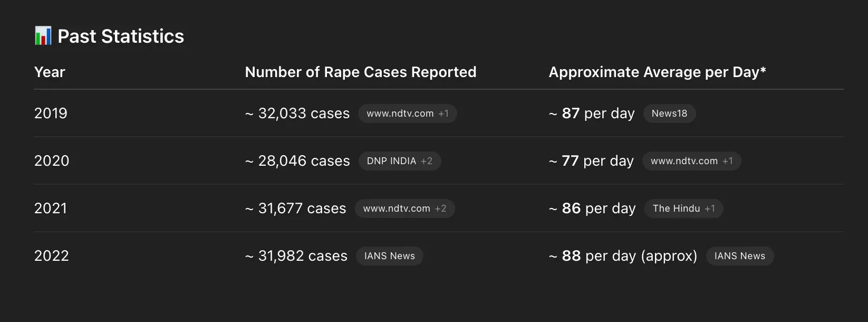Viewport: 868px width, 322px height.
Task: Select the 2021 year cell
Action: pos(51,209)
